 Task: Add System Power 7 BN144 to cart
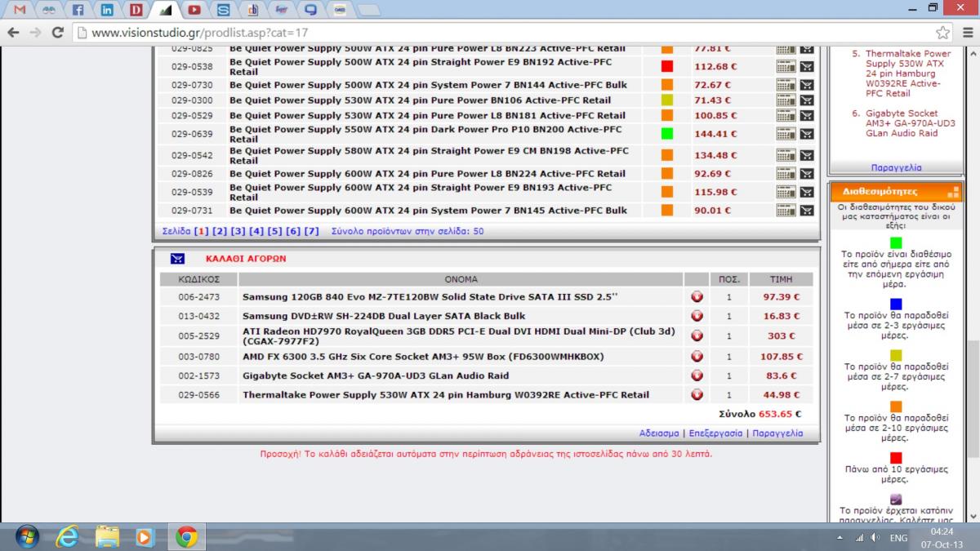pos(807,85)
